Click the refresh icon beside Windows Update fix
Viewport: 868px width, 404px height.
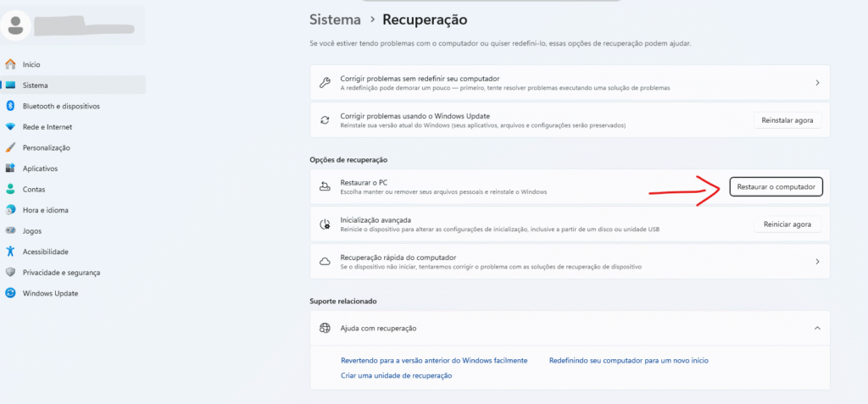click(325, 120)
